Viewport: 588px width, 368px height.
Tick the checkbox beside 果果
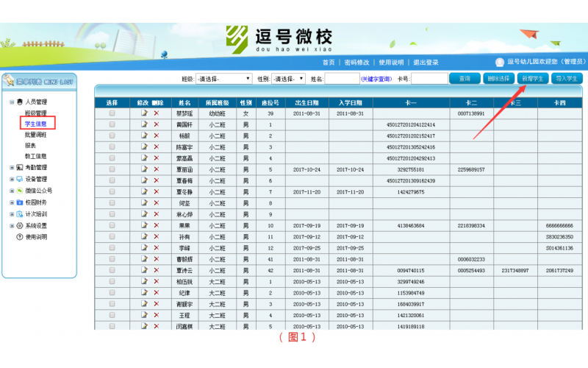[x=112, y=225]
